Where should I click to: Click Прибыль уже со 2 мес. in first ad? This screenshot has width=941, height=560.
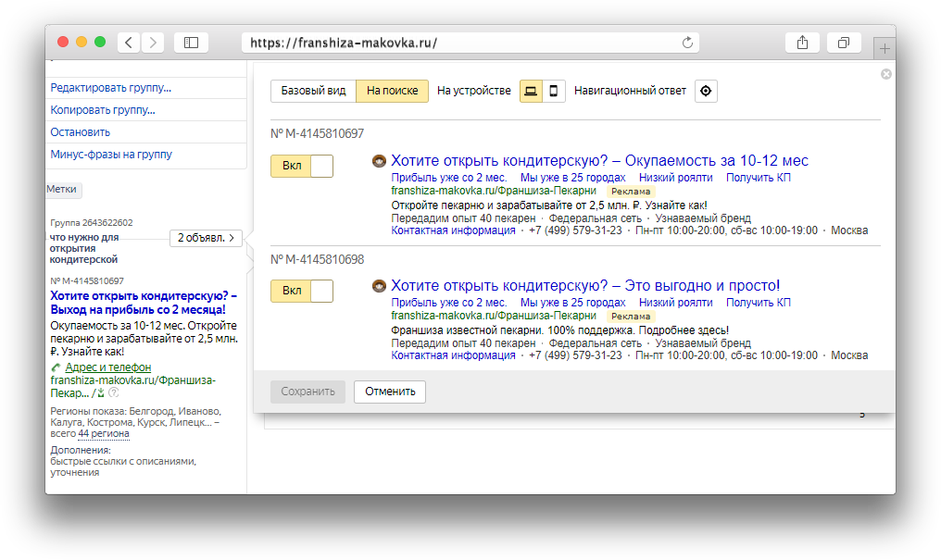[449, 178]
